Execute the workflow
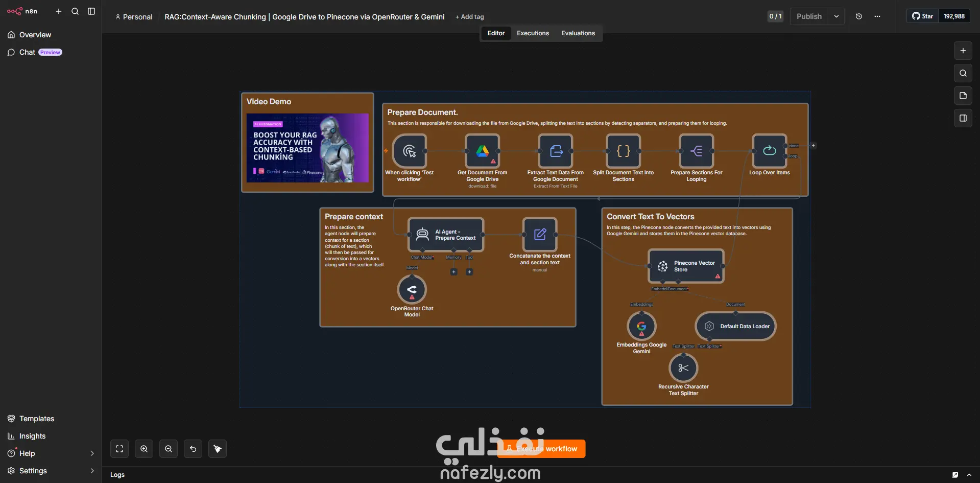The image size is (980, 483). pos(541,449)
